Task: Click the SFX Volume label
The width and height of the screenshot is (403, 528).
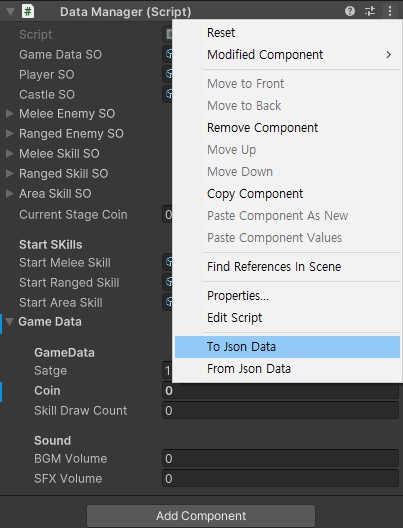Action: (68, 478)
